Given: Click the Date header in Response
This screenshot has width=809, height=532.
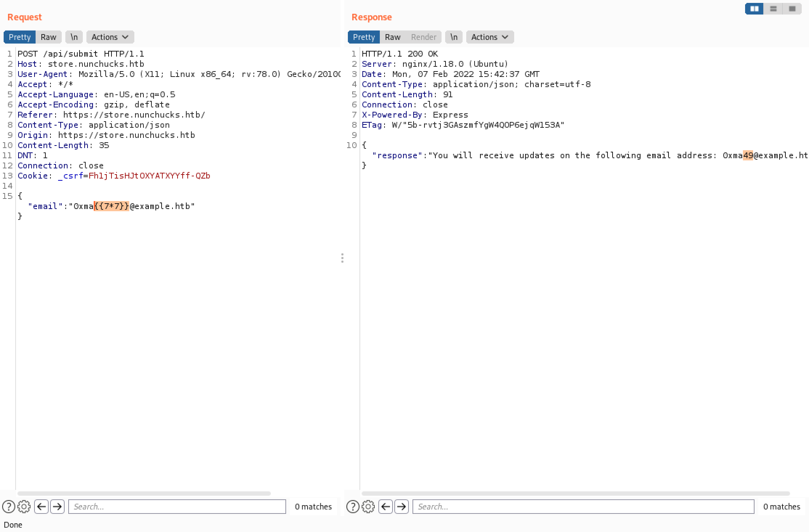Looking at the screenshot, I should pyautogui.click(x=451, y=74).
